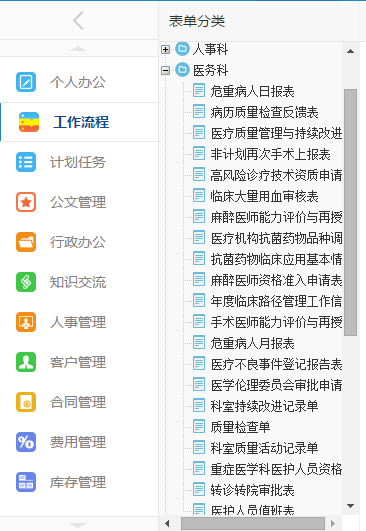Click the vertical scrollbar thumb in form tree
This screenshot has height=531, width=366.
click(350, 212)
